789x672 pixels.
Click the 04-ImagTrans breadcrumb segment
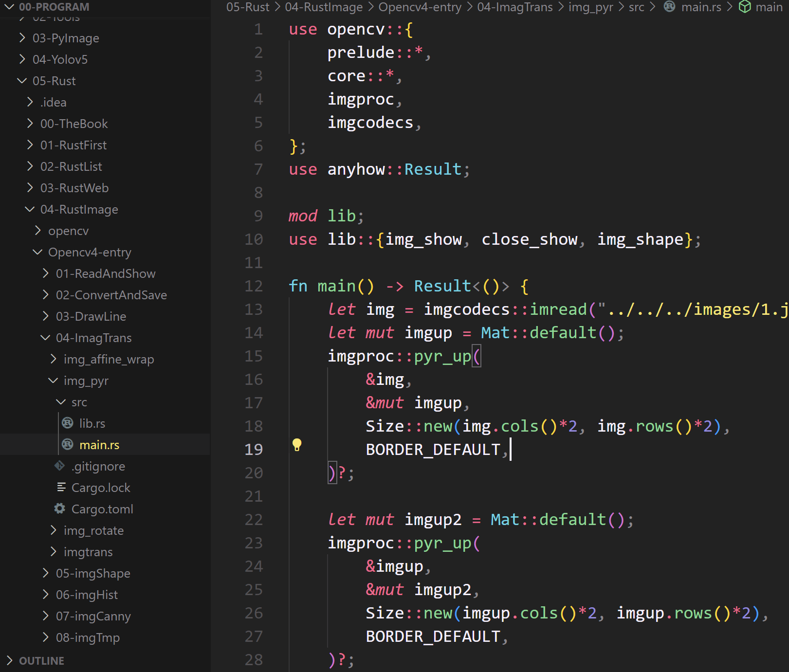click(515, 7)
